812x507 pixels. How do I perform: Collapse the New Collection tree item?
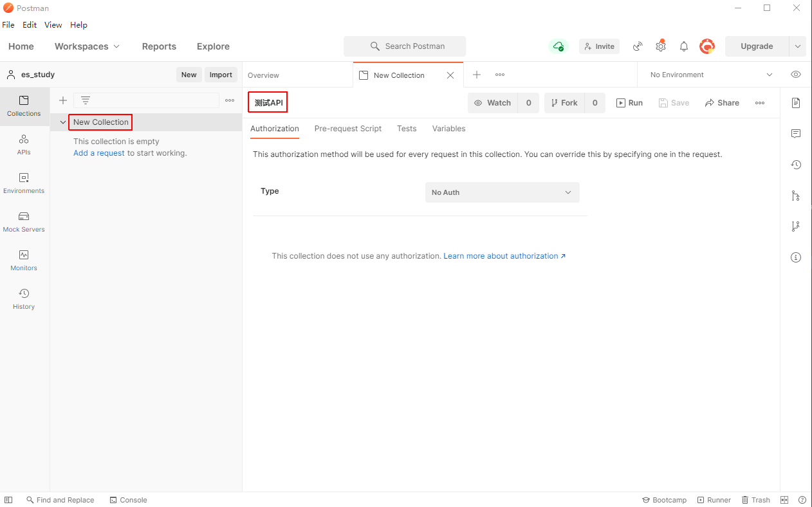point(62,122)
